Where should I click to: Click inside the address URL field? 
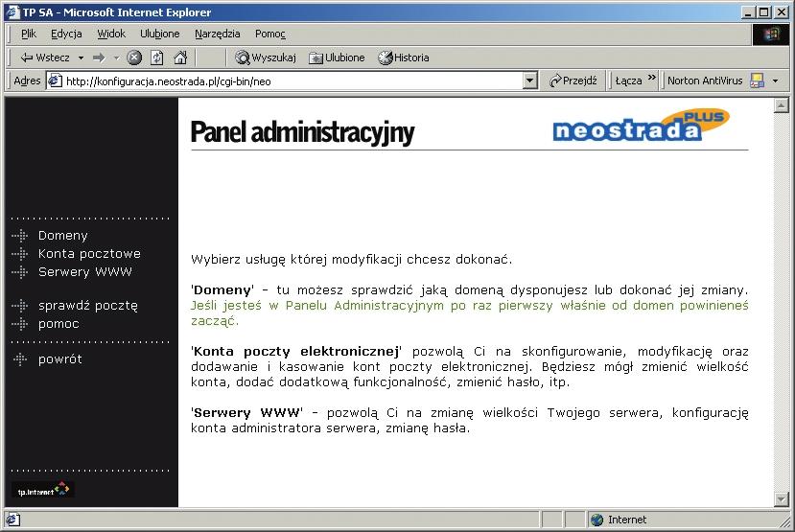293,81
